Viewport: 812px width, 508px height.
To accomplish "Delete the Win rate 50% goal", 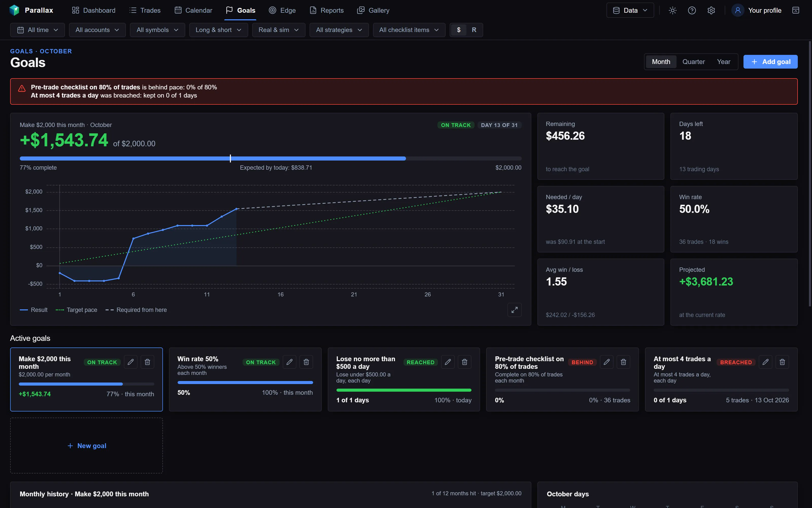I will tap(306, 362).
